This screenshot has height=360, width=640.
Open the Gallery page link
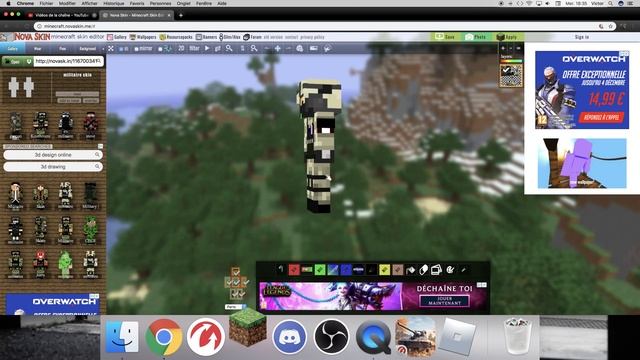(117, 37)
